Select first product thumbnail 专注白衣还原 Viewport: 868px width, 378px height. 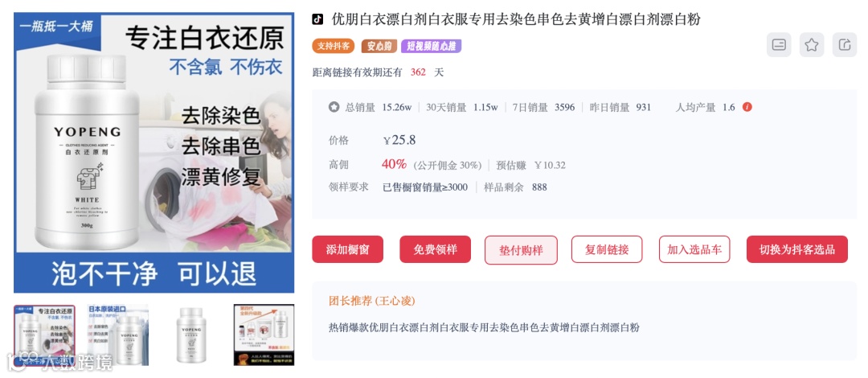coord(44,335)
